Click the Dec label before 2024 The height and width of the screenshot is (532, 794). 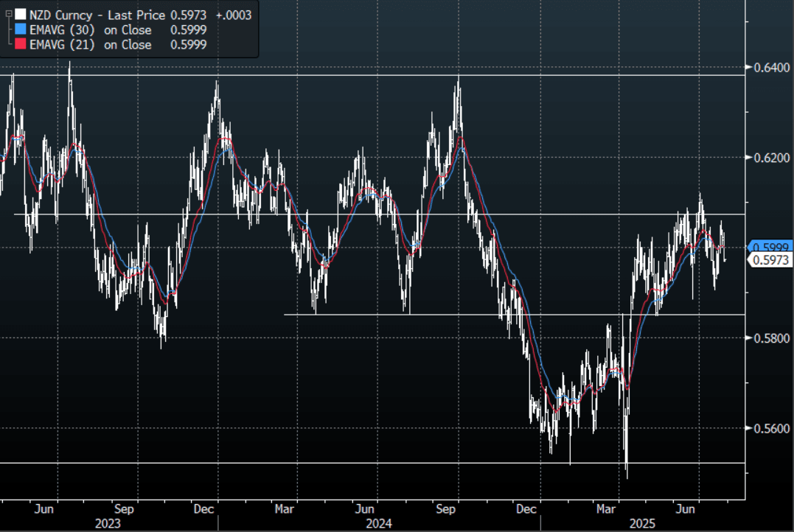point(203,508)
